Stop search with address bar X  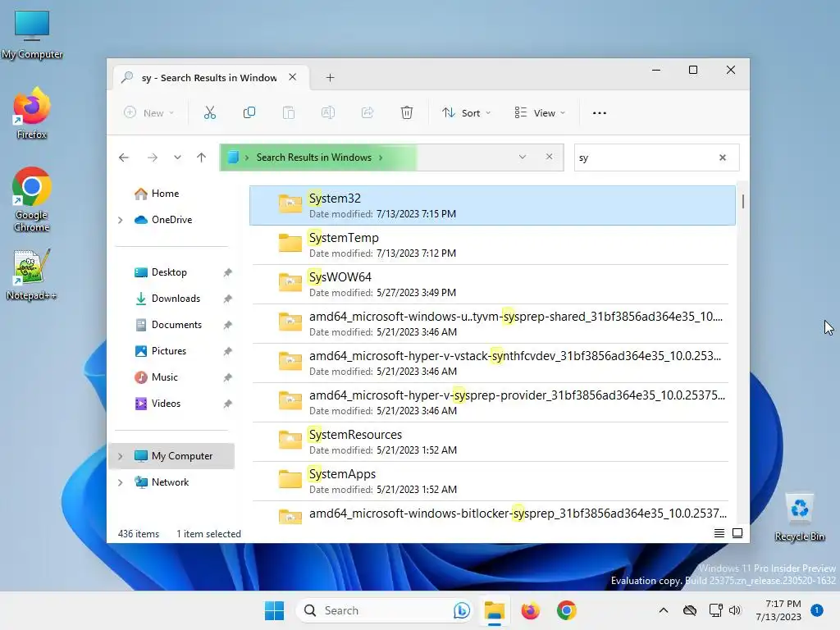point(549,157)
